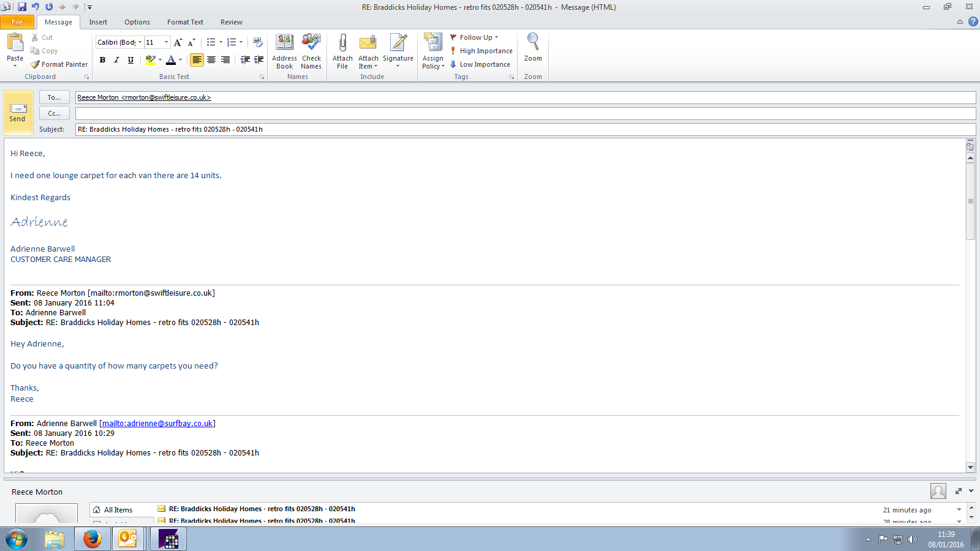This screenshot has width=980, height=551.
Task: Toggle Bold formatting
Action: [102, 59]
